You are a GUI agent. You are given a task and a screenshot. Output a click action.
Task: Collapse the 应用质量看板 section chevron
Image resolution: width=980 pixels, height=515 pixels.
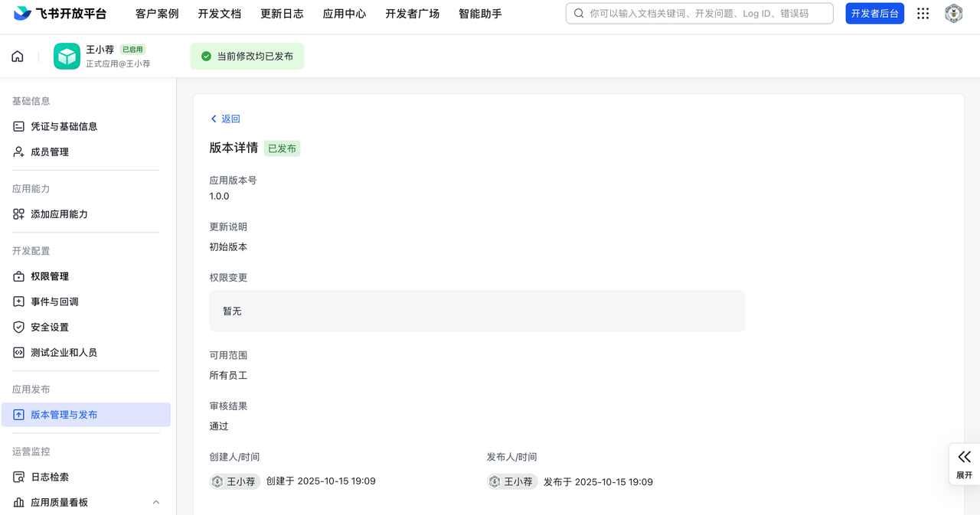coord(156,503)
